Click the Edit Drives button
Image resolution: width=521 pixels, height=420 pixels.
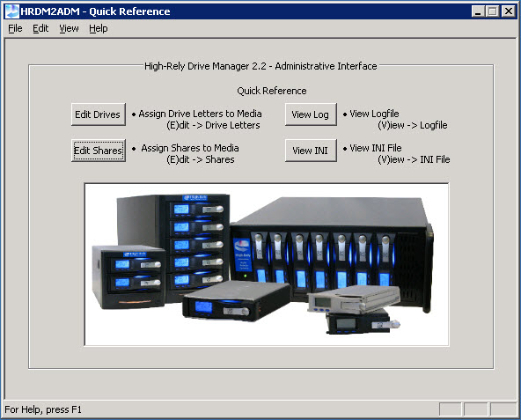click(x=98, y=114)
